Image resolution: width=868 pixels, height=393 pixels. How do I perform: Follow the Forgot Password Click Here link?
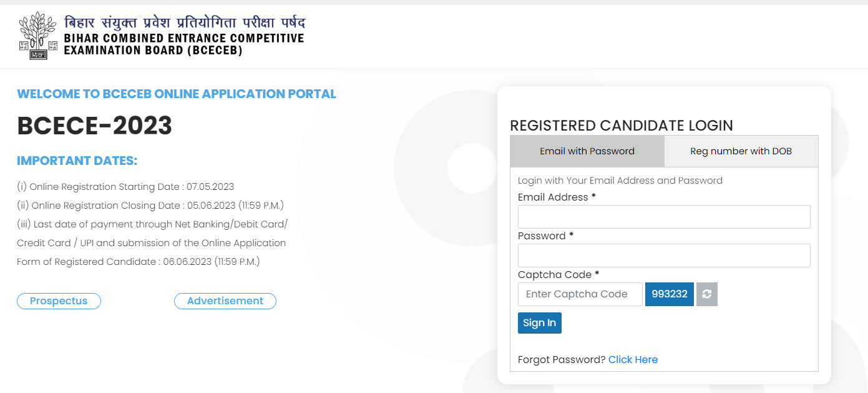pos(633,359)
